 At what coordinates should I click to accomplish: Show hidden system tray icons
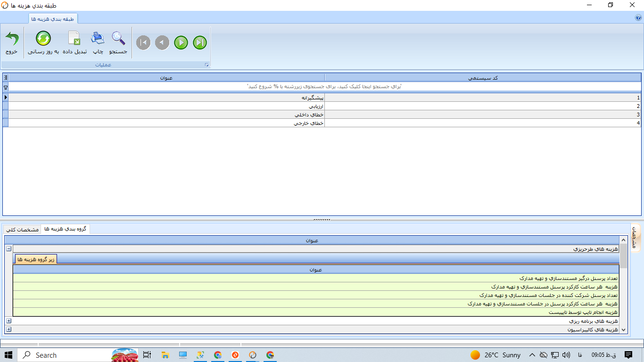(x=532, y=355)
